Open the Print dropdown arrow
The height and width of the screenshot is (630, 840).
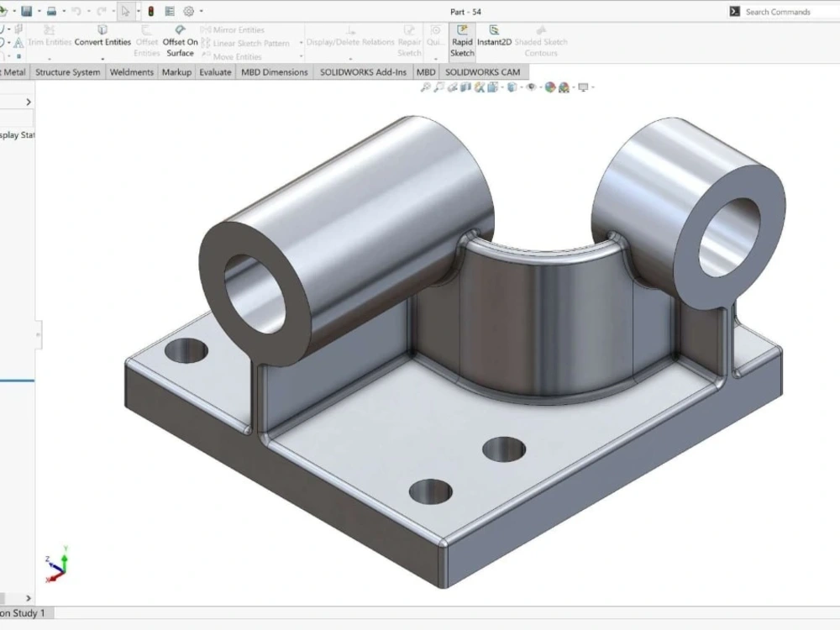[64, 11]
